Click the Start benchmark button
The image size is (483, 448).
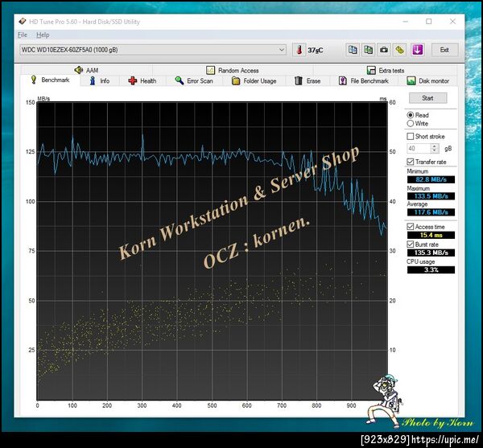[x=427, y=98]
